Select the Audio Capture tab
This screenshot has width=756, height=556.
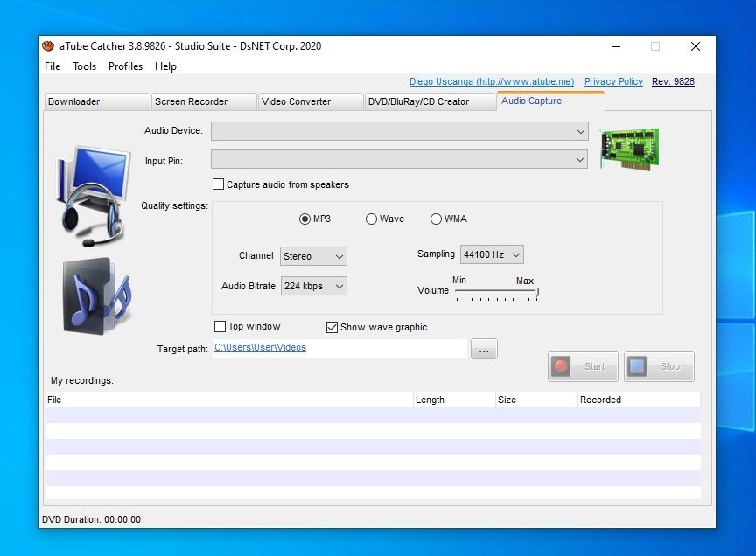550,101
